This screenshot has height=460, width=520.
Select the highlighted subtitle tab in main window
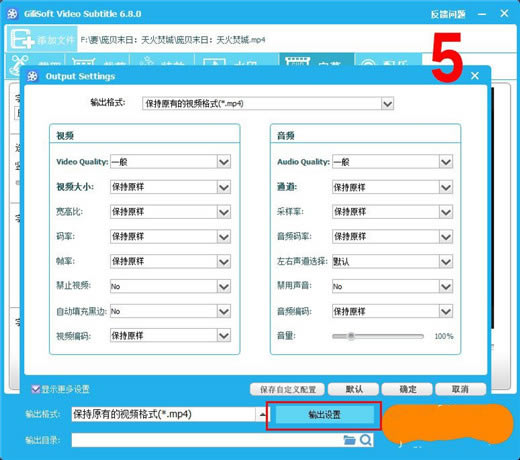316,60
